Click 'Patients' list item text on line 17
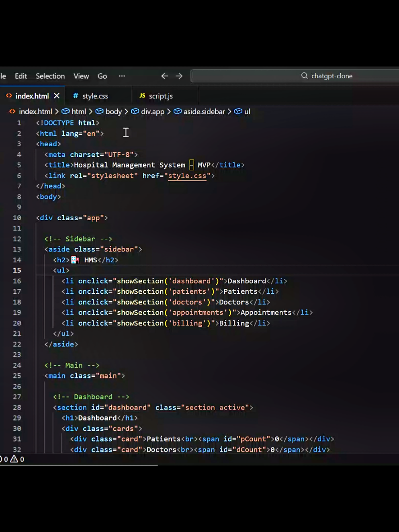The height and width of the screenshot is (532, 399). coord(240,291)
